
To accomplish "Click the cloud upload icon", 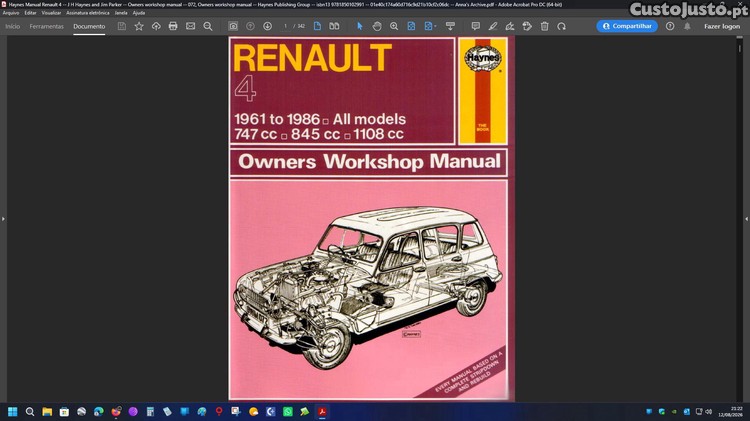I will point(156,26).
